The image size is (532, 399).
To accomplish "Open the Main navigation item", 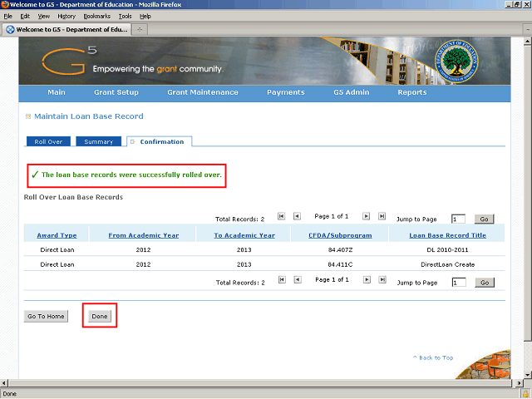I will (57, 92).
